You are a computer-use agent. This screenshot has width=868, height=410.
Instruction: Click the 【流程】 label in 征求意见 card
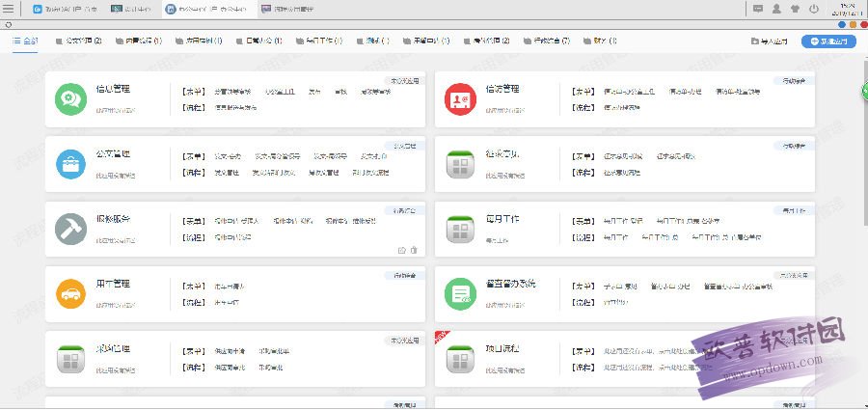[583, 173]
